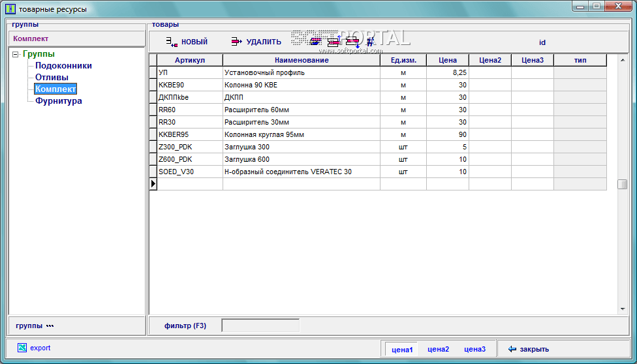Click the scrollbar up arrow in table
637x364 pixels.
(x=623, y=60)
